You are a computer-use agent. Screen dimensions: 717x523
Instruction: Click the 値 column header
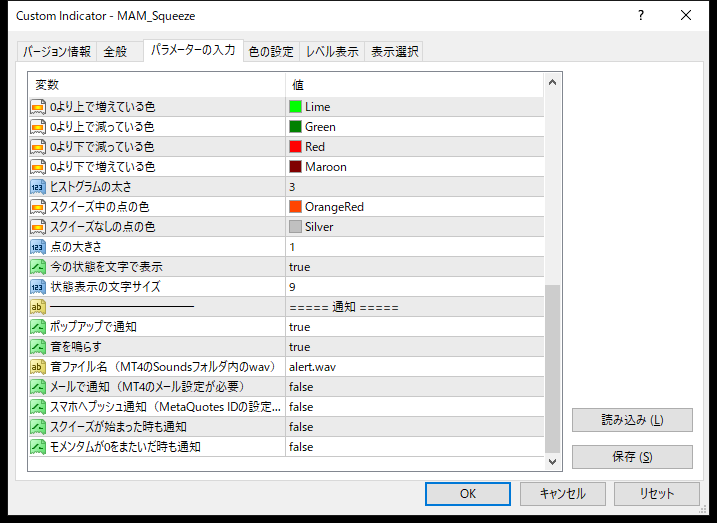point(415,85)
